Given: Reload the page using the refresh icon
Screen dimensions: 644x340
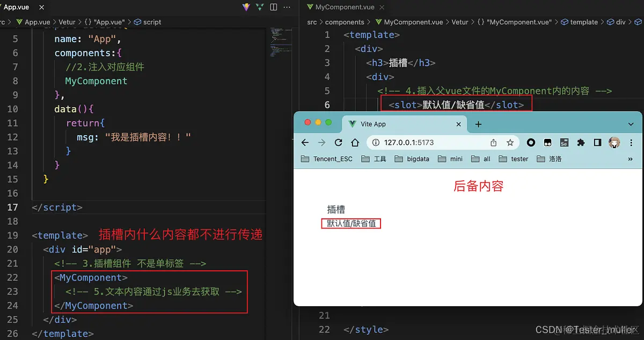Looking at the screenshot, I should [x=339, y=142].
